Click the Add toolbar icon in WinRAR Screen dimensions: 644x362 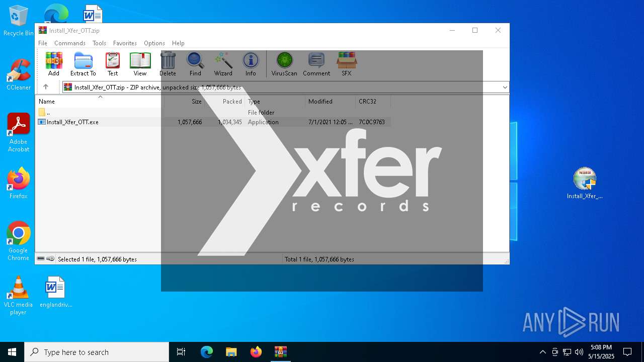click(54, 64)
